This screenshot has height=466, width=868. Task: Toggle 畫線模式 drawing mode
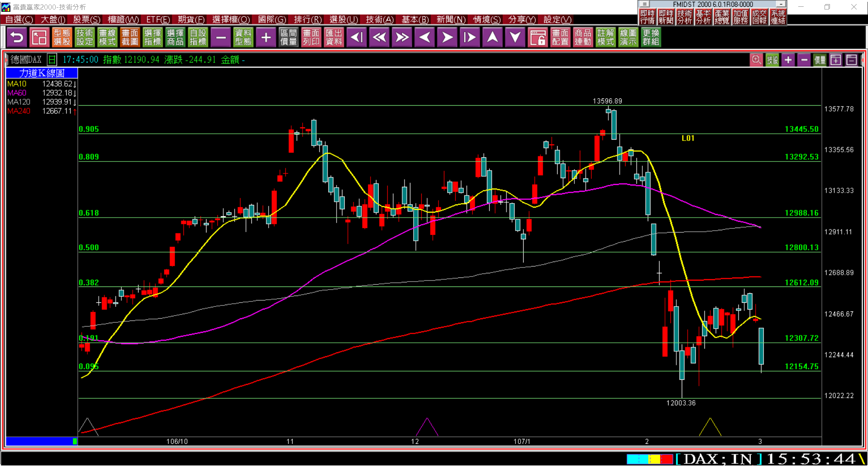(107, 37)
